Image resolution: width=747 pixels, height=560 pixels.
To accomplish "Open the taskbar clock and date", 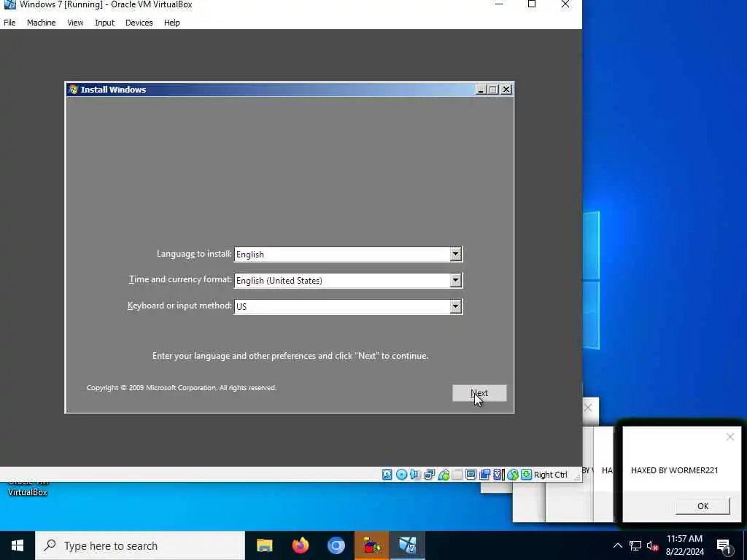I will [x=684, y=545].
